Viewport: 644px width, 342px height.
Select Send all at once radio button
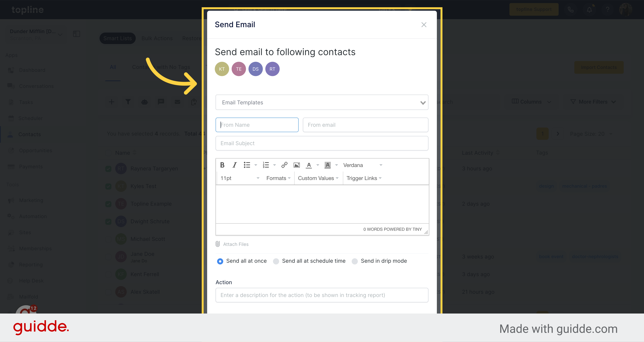pyautogui.click(x=220, y=261)
